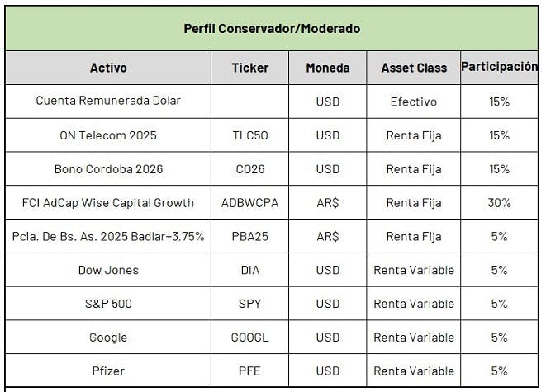Click the Asset Class column header
546x392 pixels.
pos(414,68)
